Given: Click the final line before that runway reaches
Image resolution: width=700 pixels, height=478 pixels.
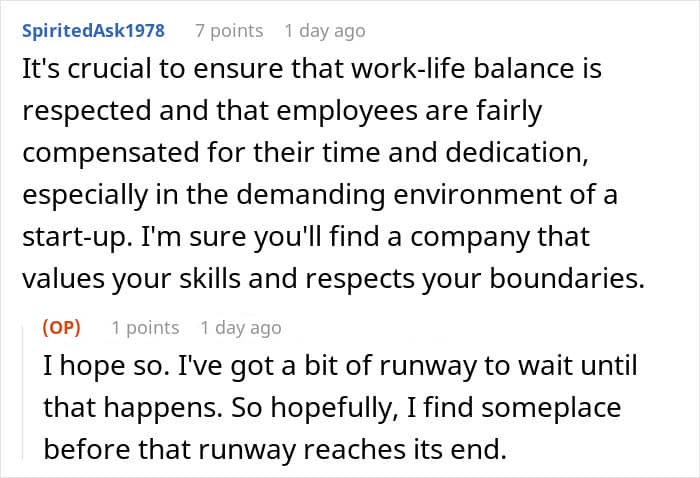Looking at the screenshot, I should [275, 449].
